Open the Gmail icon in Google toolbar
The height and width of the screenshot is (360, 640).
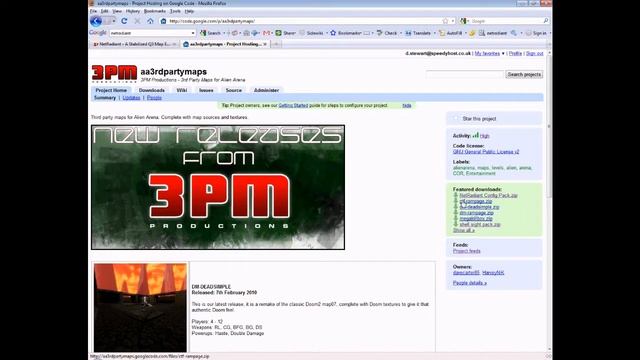(x=267, y=33)
